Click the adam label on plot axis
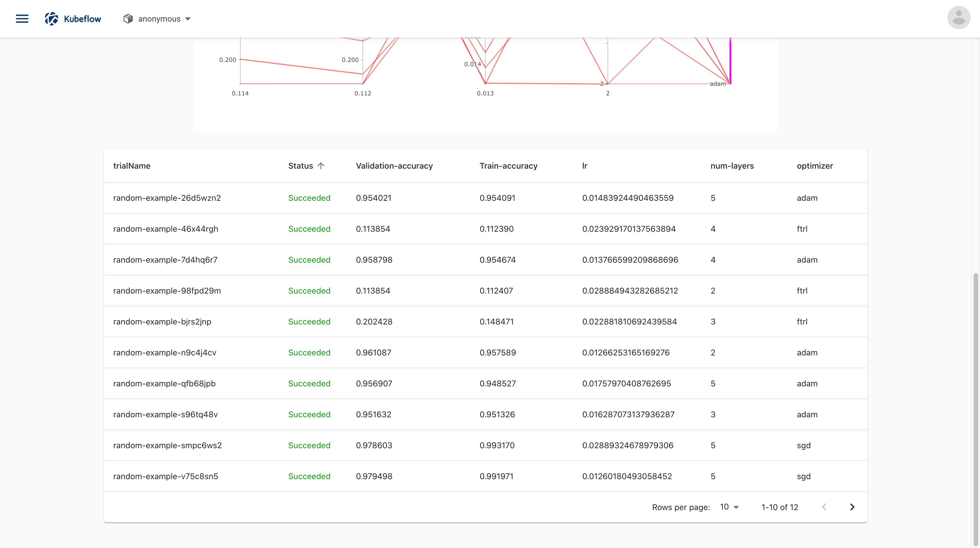 717,84
